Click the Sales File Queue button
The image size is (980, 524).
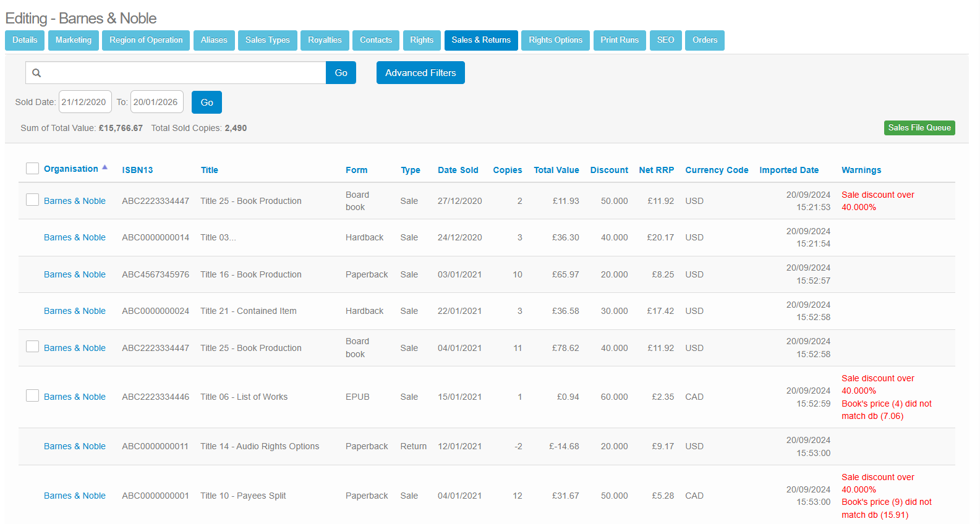coord(919,128)
